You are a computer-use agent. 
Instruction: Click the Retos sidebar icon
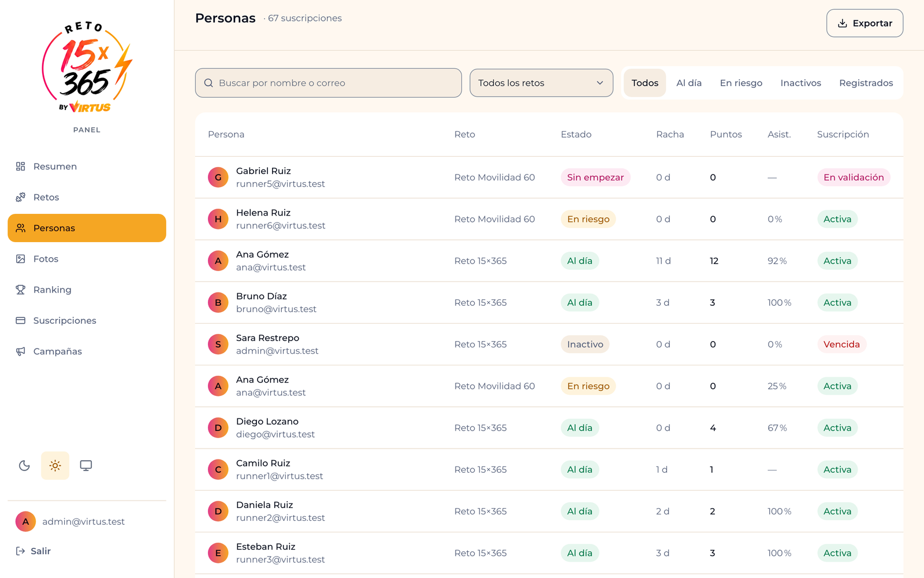pyautogui.click(x=20, y=197)
